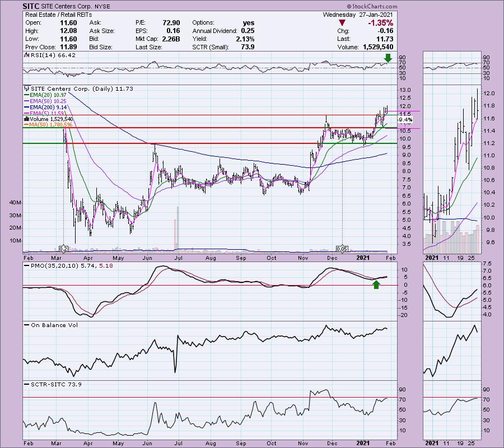Select the Open value 11.60
The image size is (504, 448).
coord(68,23)
